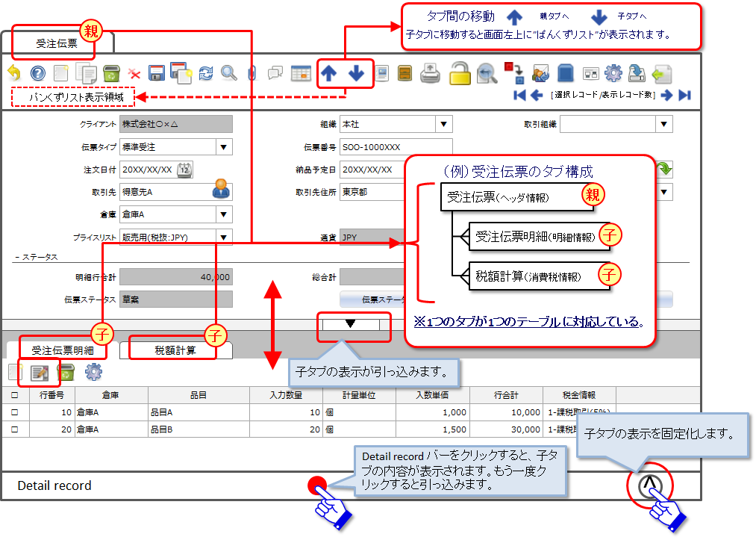Open the 注文日付 calendar picker
The image size is (756, 540).
[x=184, y=170]
